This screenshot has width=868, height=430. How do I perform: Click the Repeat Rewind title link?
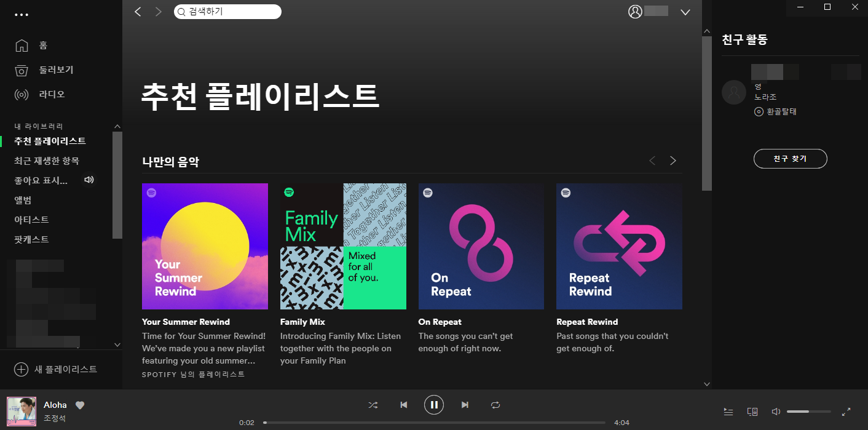point(587,322)
